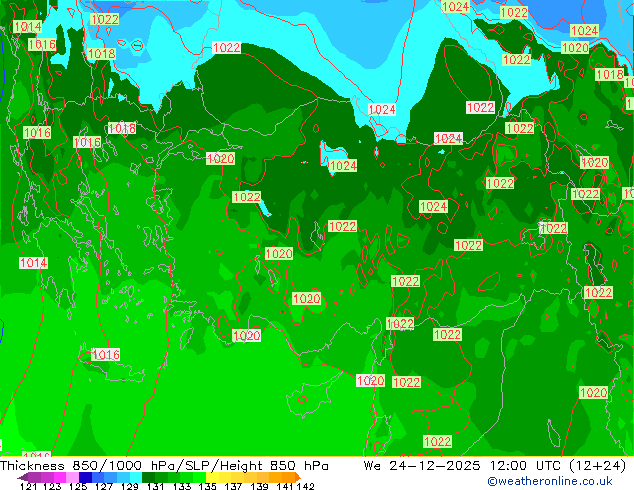Click the orange legend segment near 139
Screen dimensions: 634x490
258,477
